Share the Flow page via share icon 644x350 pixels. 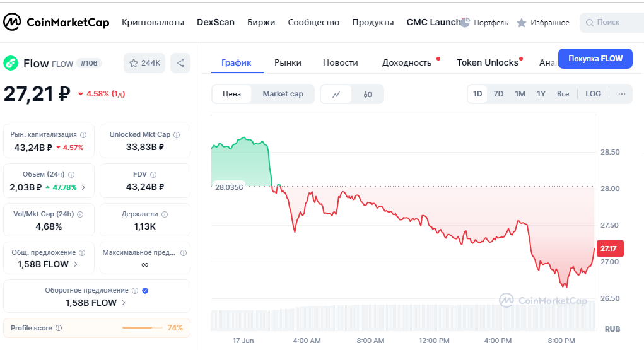point(180,63)
